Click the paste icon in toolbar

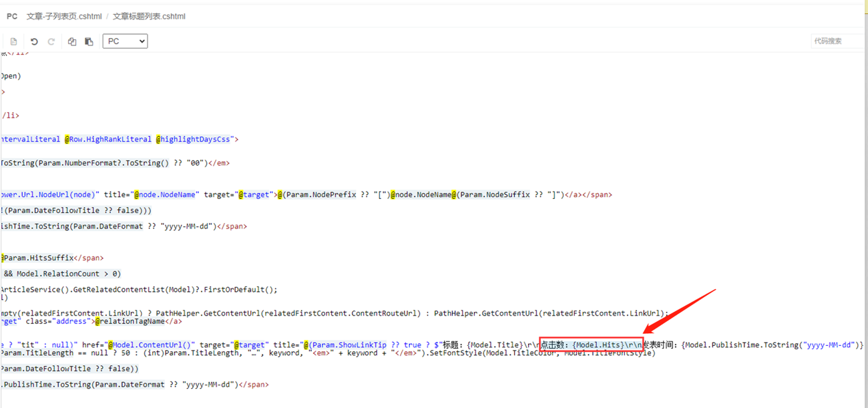(x=89, y=41)
